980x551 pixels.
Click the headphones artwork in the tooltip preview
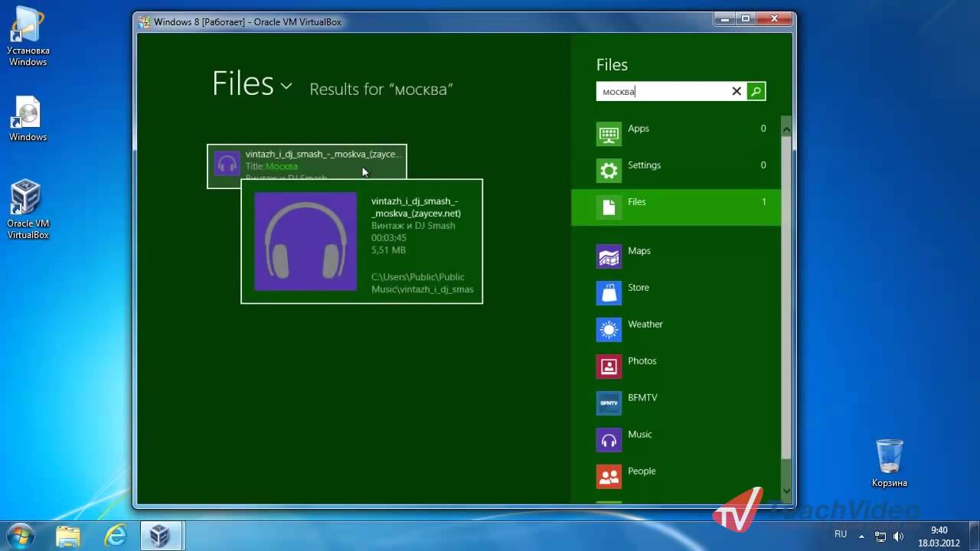point(305,241)
